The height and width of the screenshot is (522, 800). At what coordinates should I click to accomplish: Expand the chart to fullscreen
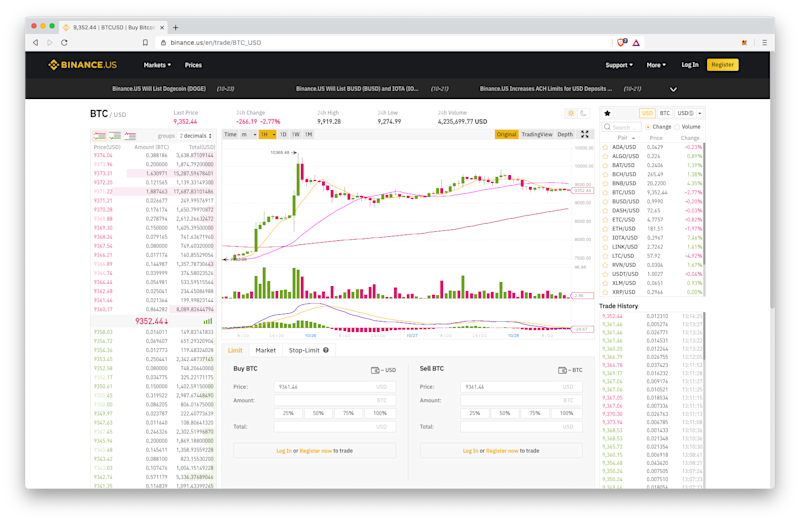585,134
